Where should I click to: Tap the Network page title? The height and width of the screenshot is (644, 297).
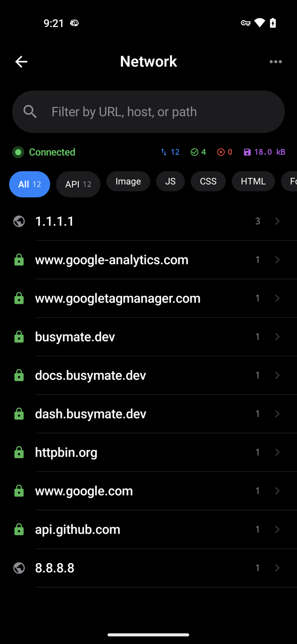(x=148, y=62)
